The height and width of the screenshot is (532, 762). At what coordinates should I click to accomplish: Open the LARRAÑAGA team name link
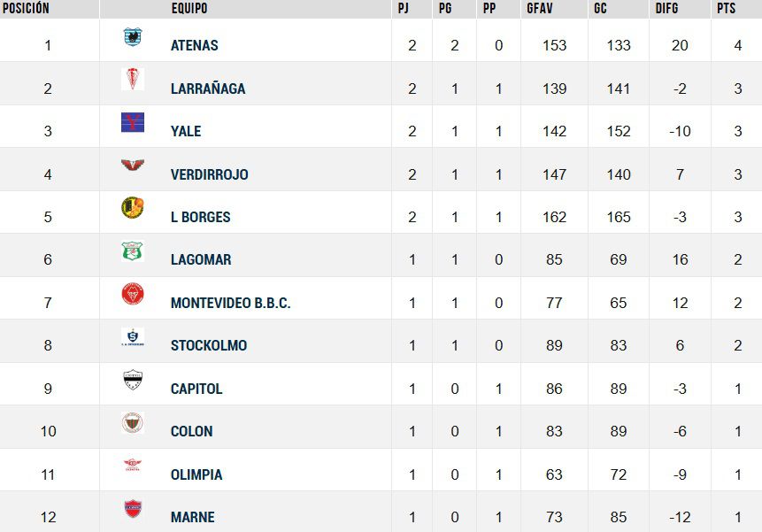click(208, 89)
